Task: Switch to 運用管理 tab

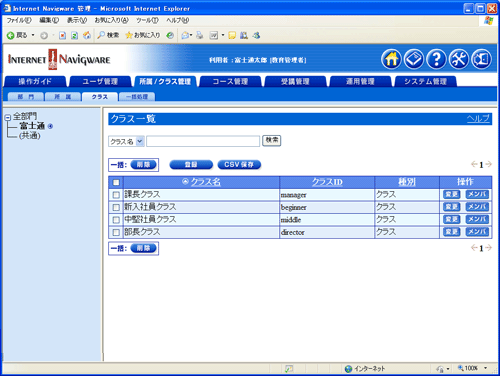Action: (360, 81)
